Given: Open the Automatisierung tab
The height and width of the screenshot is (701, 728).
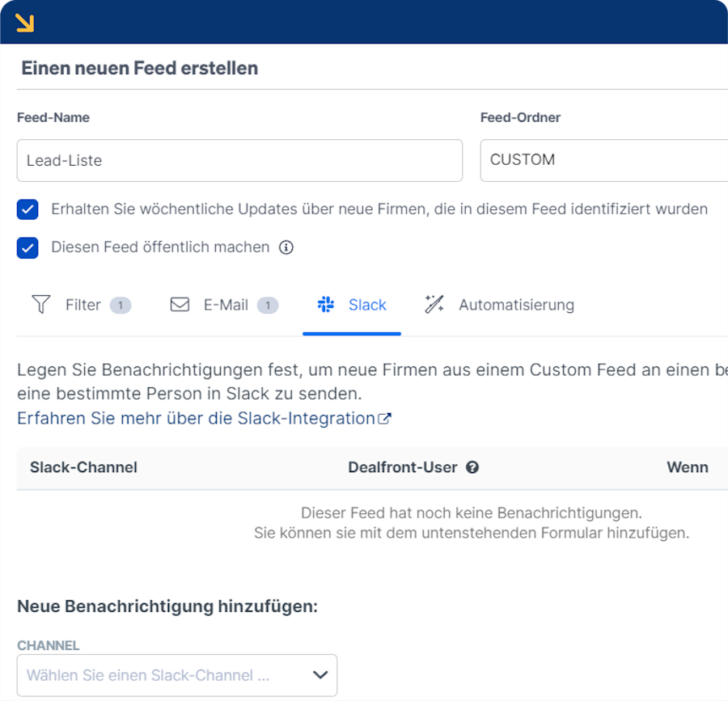Looking at the screenshot, I should click(516, 305).
